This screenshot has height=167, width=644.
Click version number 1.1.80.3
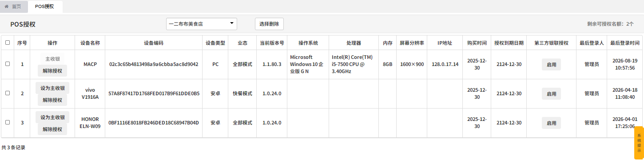coord(272,64)
